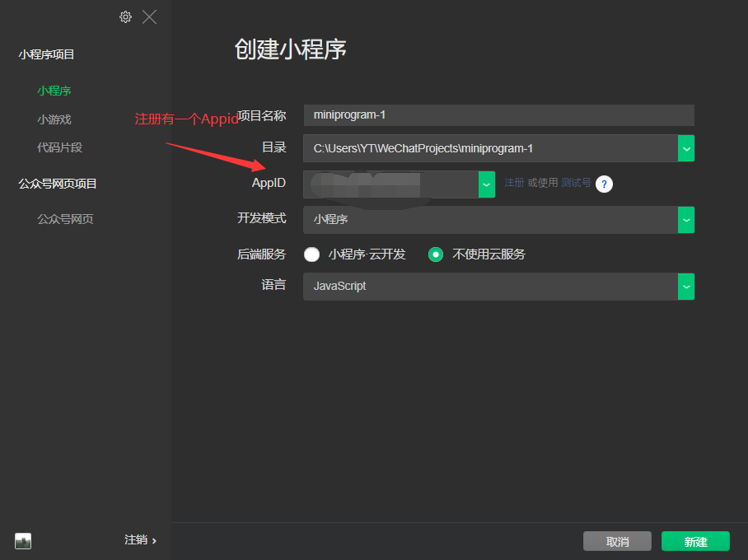748x560 pixels.
Task: Select 不使用云服务 radio button
Action: tap(435, 254)
